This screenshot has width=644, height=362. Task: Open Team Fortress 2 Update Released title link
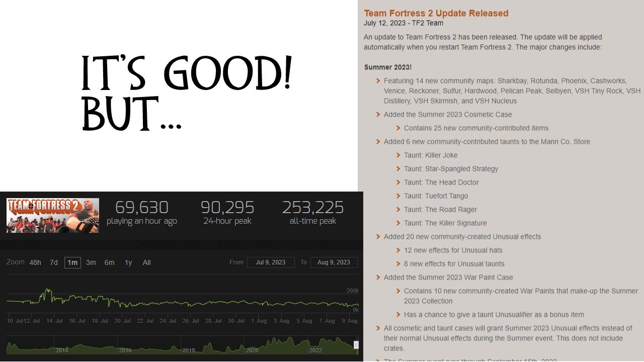[436, 14]
